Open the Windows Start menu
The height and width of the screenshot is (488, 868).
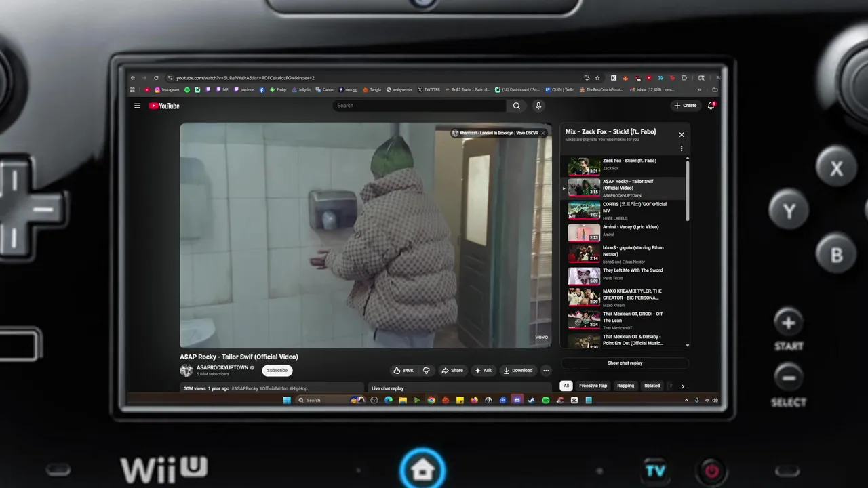pos(287,401)
